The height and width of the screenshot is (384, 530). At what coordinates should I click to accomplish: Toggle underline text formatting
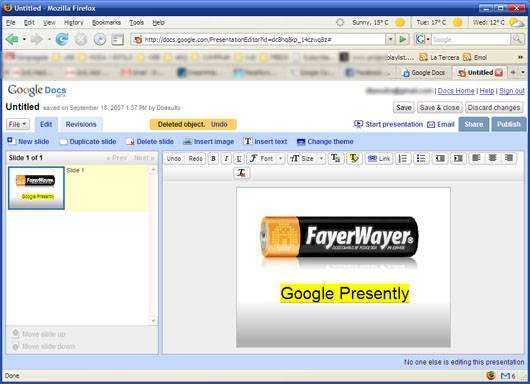(239, 159)
